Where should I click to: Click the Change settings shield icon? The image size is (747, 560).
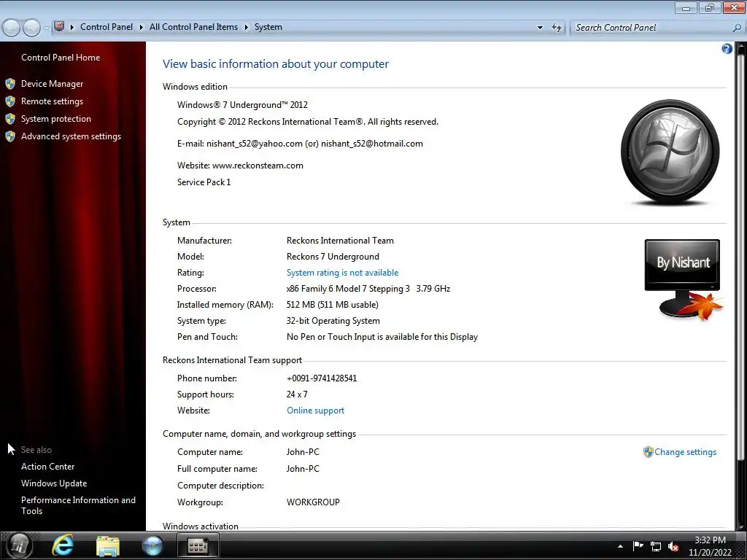click(x=648, y=452)
